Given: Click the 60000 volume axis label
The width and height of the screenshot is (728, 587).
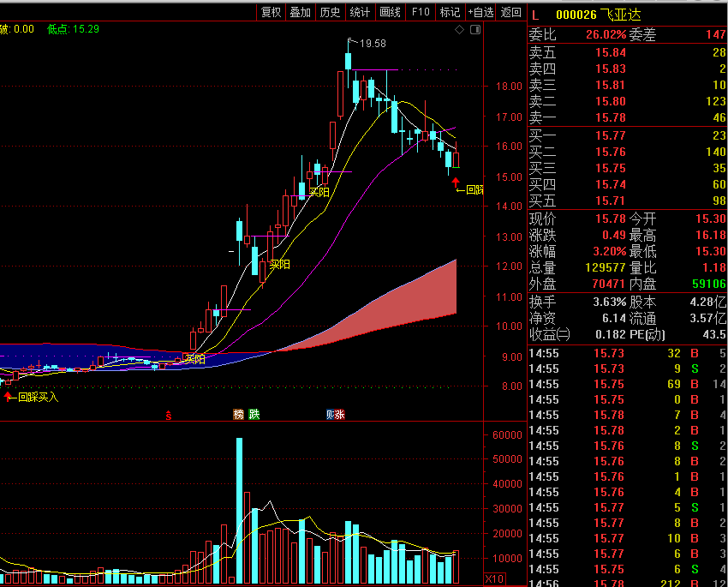Looking at the screenshot, I should coord(507,435).
